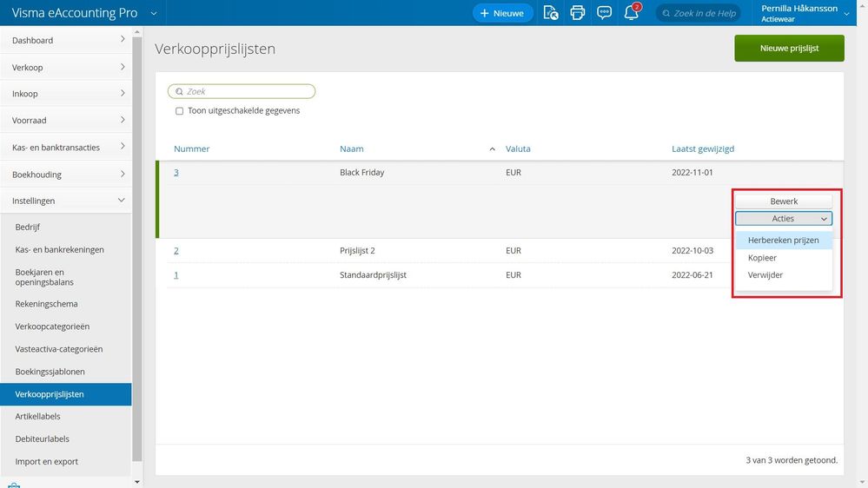Select 'Herbereken prijzen' from Acties menu
Screen dimensions: 868x488
[783, 241]
